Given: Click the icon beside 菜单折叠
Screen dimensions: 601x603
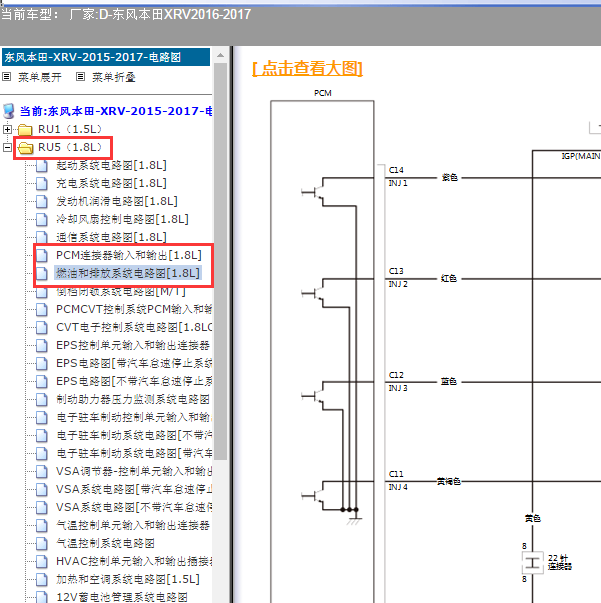Looking at the screenshot, I should [80, 77].
